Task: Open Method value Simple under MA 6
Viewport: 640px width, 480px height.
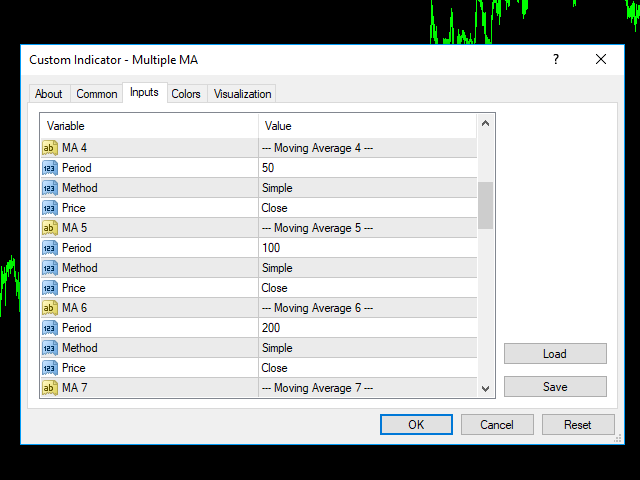Action: [x=366, y=348]
